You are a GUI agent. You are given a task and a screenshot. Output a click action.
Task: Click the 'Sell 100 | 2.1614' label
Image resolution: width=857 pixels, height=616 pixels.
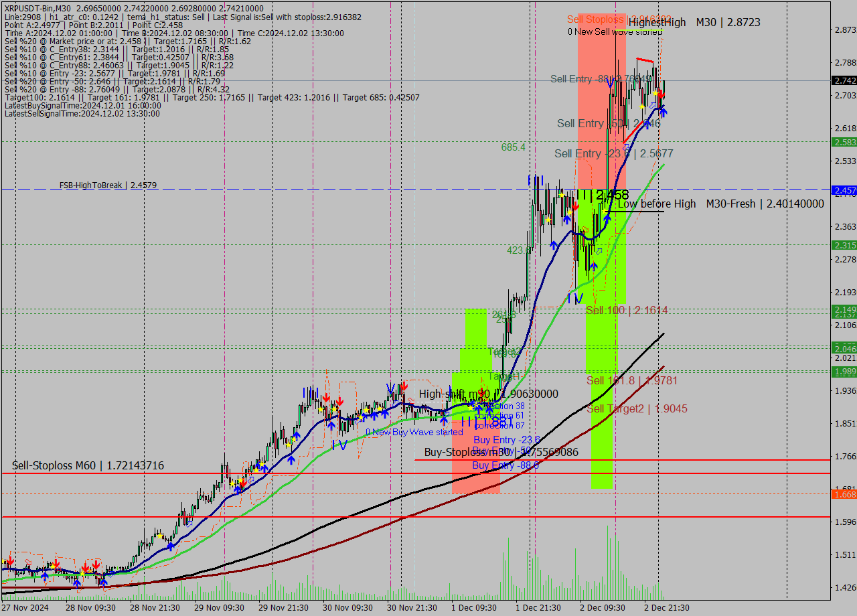tap(627, 310)
